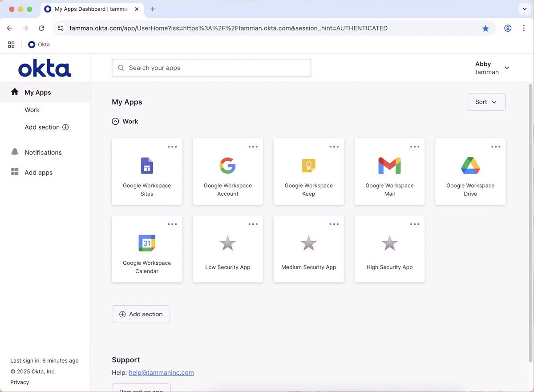Open the Google Workspace Calendar icon

click(147, 243)
